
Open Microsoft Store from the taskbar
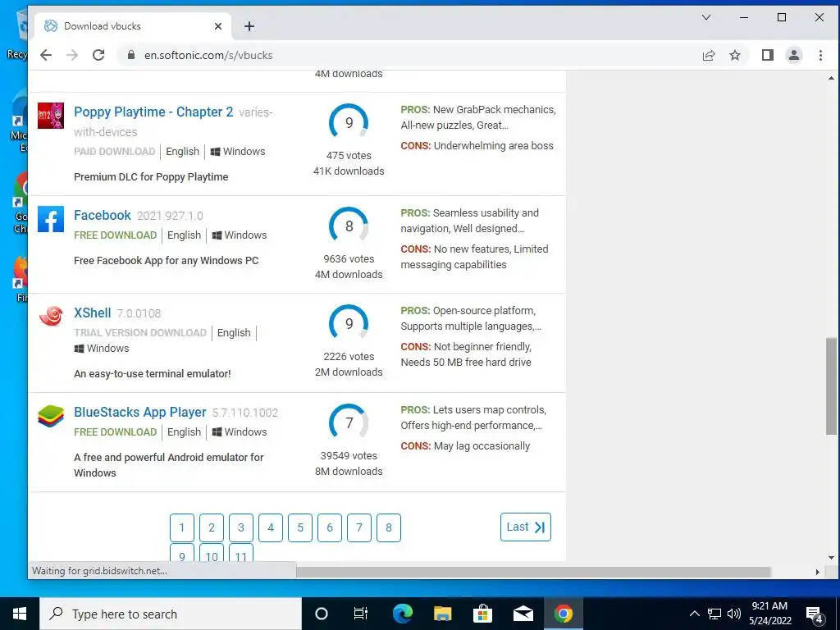pos(482,614)
